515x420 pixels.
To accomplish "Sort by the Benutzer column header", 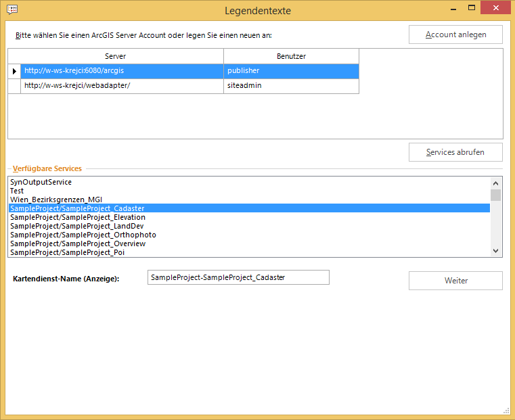I will (291, 56).
